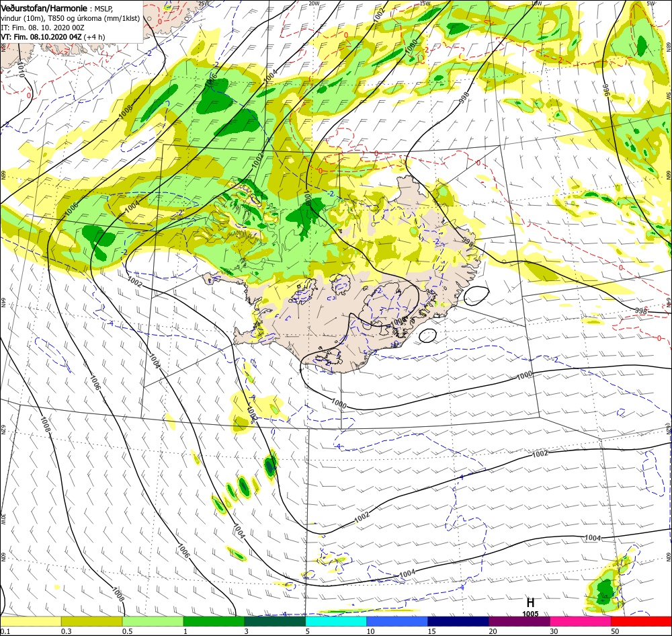Image resolution: width=672 pixels, height=636 pixels.
Task: Click the '0.5' legend value label
Action: [x=127, y=631]
